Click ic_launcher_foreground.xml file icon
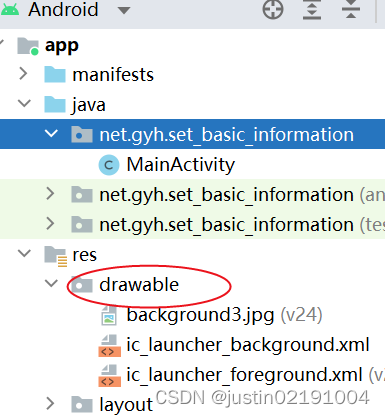This screenshot has width=385, height=417. 109,376
